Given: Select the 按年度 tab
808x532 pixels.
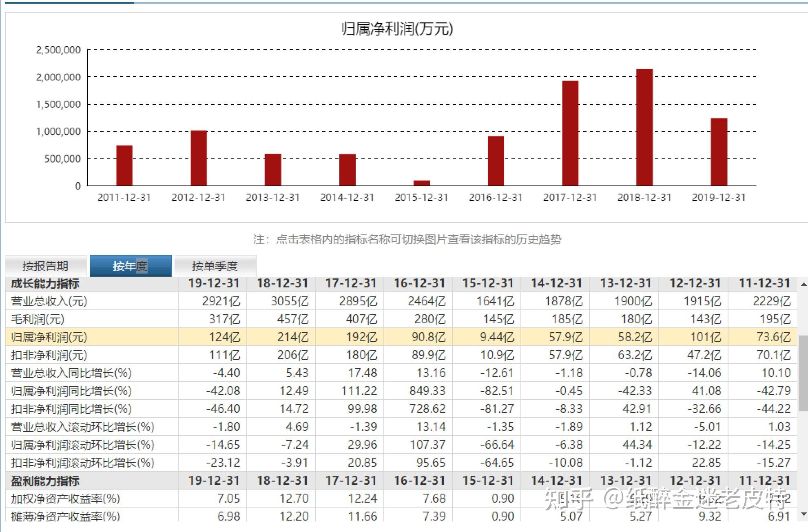Looking at the screenshot, I should 130,266.
